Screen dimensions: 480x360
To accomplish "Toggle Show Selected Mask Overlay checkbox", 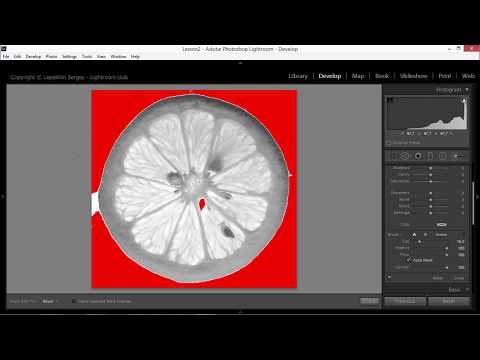I will point(74,301).
